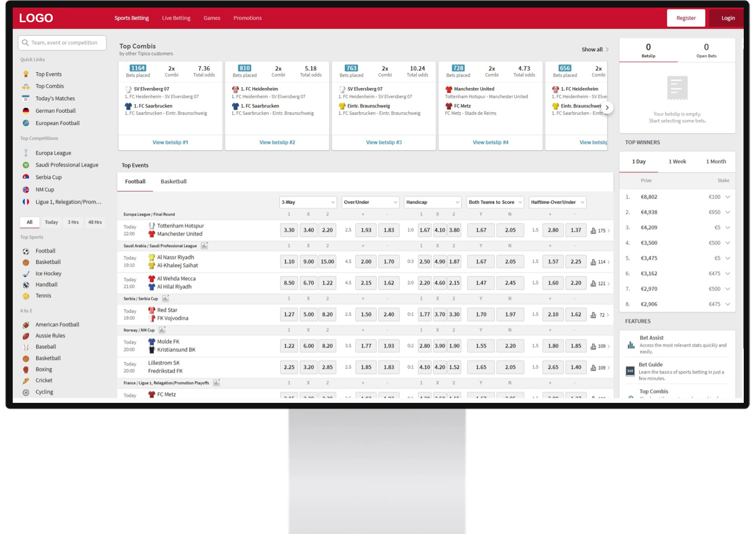This screenshot has width=756, height=534.
Task: Click the European Football globe icon
Action: click(26, 123)
